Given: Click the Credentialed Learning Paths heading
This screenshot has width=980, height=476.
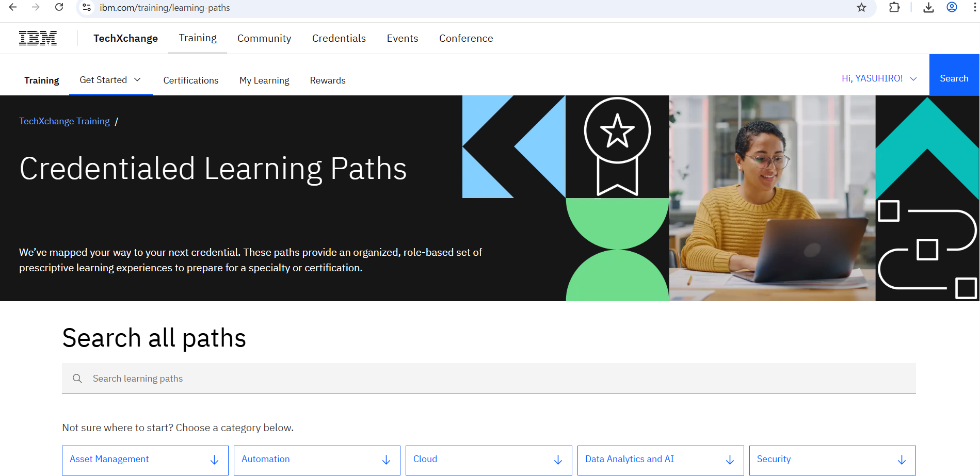Looking at the screenshot, I should [x=213, y=169].
